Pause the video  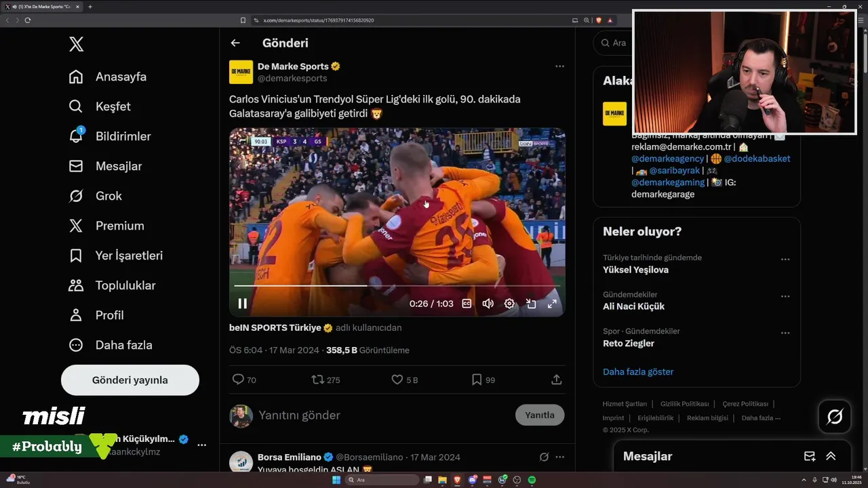242,304
